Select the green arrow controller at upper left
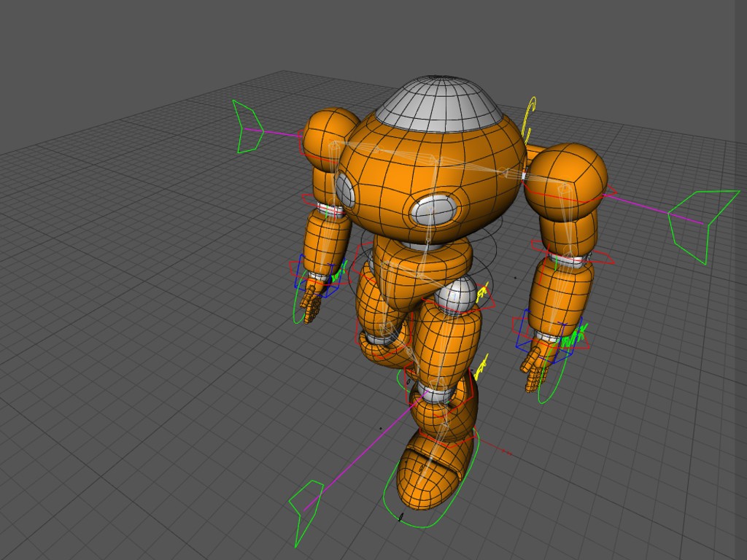The width and height of the screenshot is (747, 560). [x=247, y=127]
